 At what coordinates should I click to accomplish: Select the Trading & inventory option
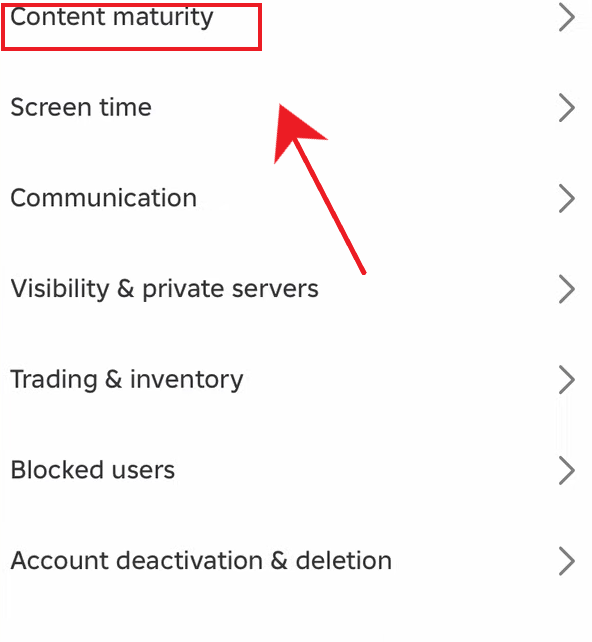point(296,380)
